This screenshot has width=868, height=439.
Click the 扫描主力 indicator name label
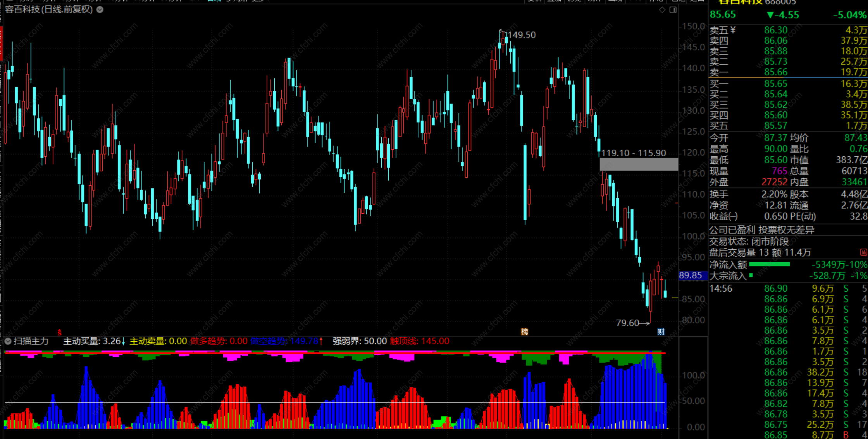[31, 341]
